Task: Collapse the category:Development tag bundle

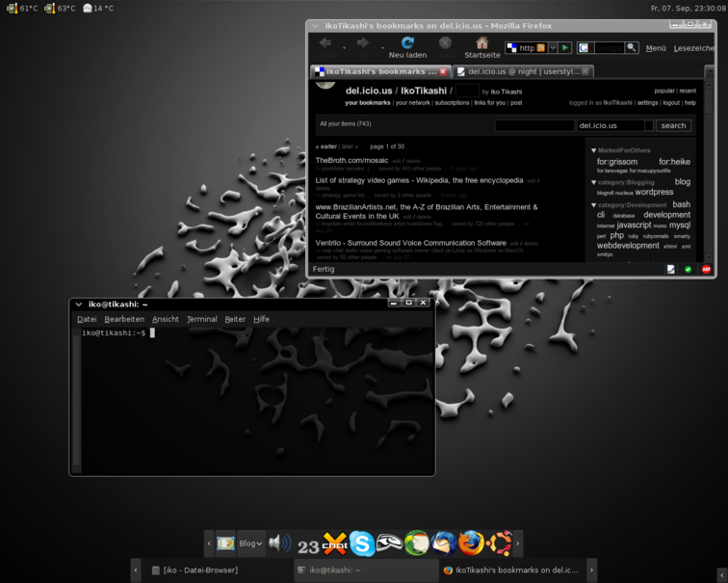Action: point(593,205)
